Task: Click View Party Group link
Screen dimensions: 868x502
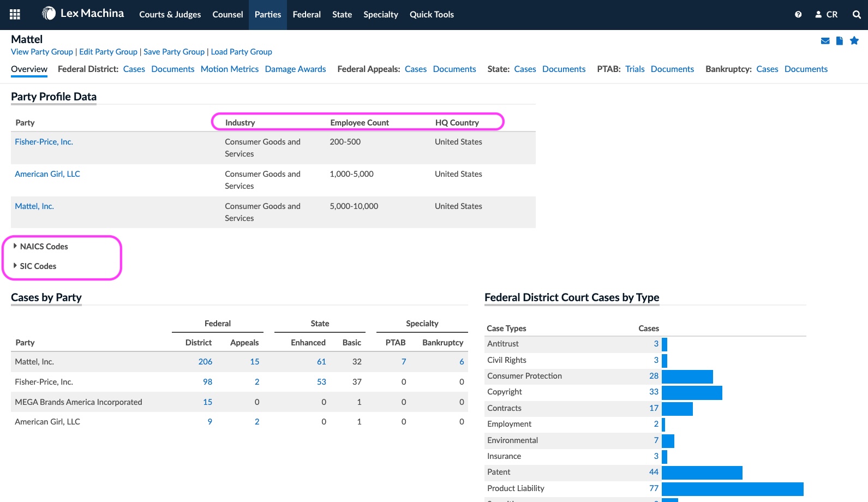Action: click(42, 52)
